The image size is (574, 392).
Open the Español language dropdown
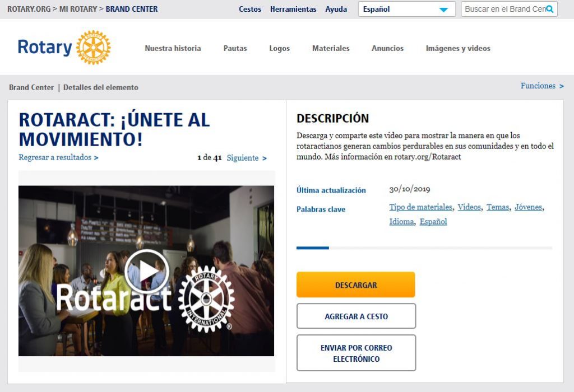407,9
